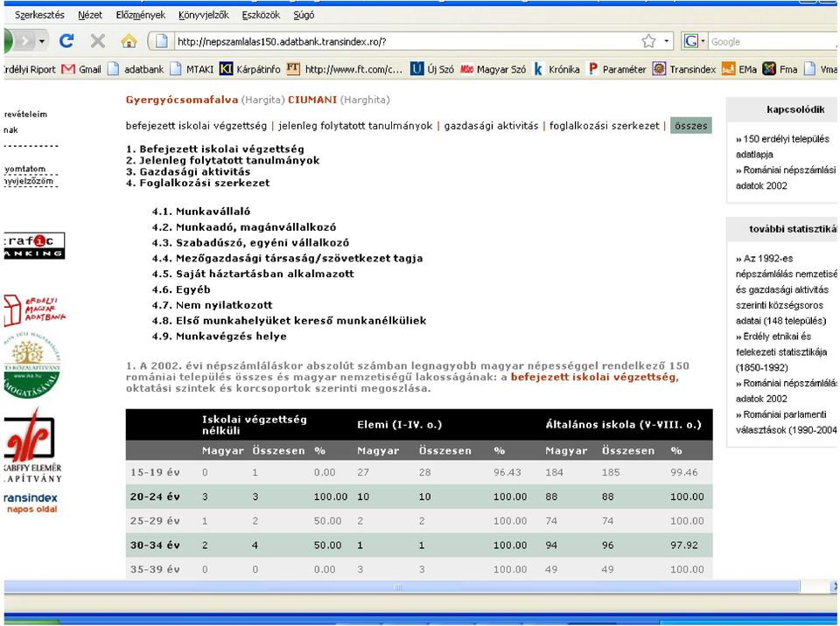The height and width of the screenshot is (626, 840).
Task: Open the navigation history dropdown arrow
Action: point(42,41)
